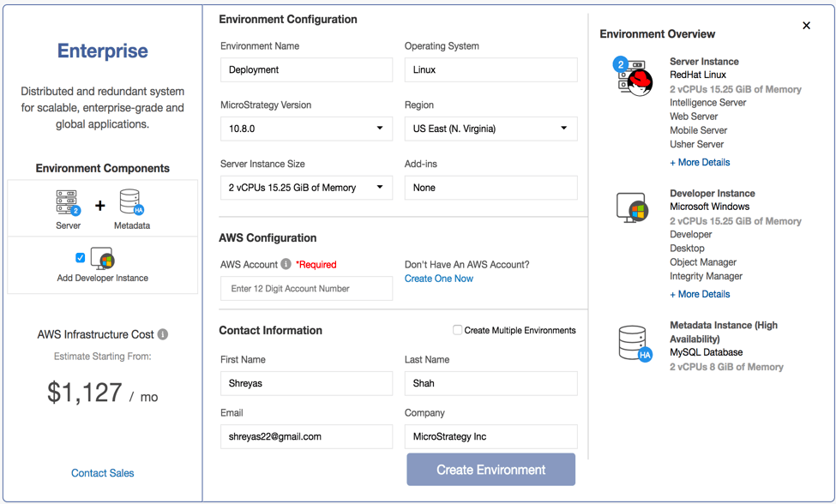Click AWS Account info icon
The width and height of the screenshot is (836, 504).
click(286, 264)
